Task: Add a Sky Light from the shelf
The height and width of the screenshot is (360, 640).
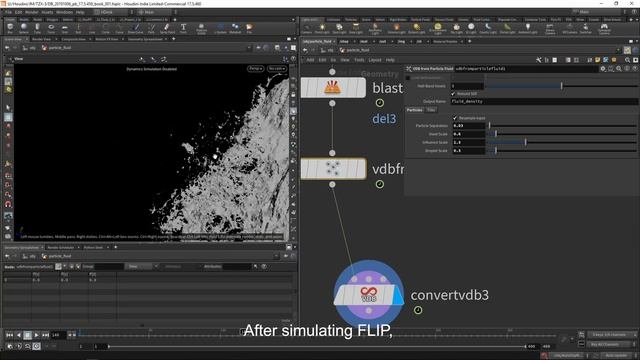Action: [x=457, y=28]
